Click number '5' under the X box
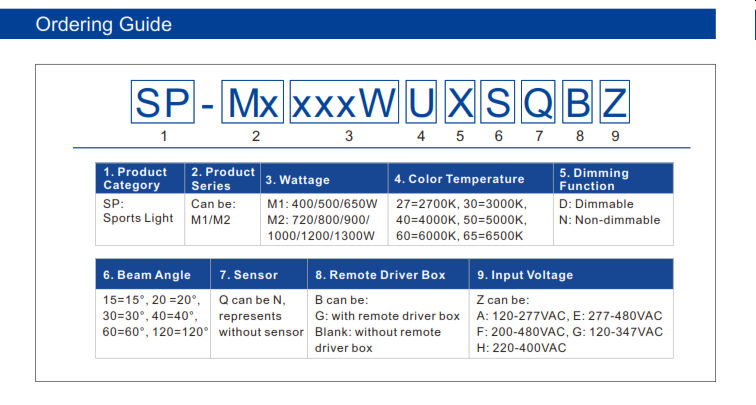756x405 pixels. pos(460,136)
